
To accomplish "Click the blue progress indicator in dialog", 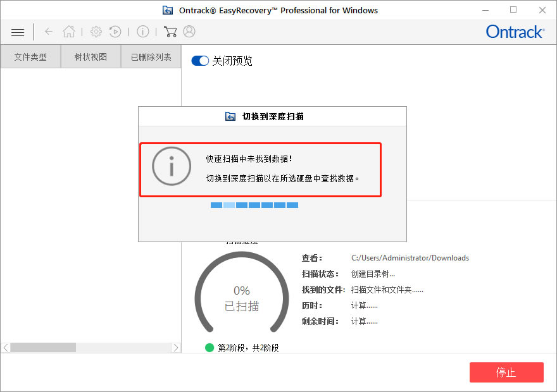I will pos(254,205).
